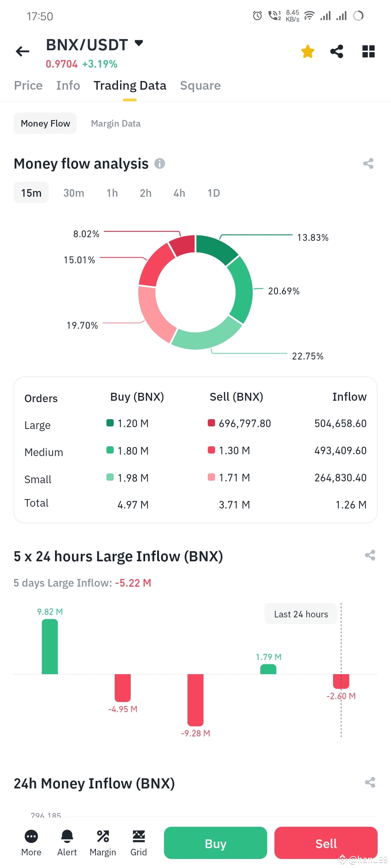
Task: Tap the red Sell button
Action: coord(326,843)
